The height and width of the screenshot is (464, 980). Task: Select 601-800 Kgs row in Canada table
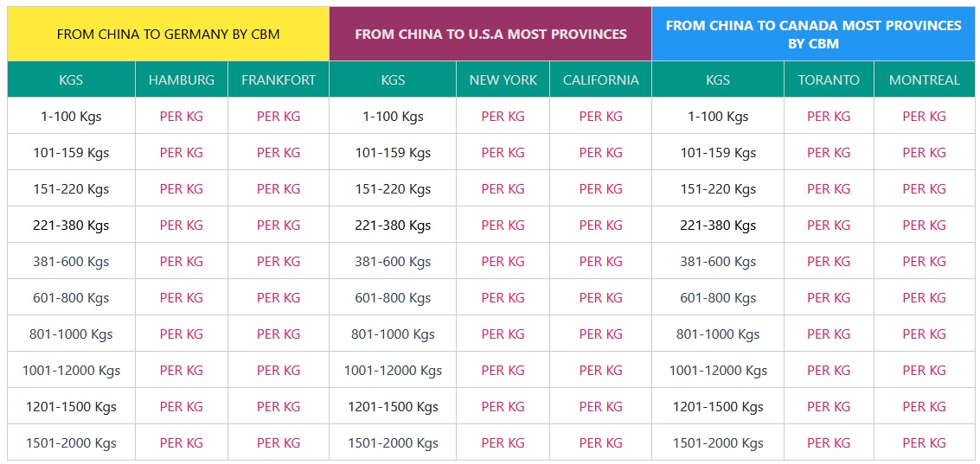pos(718,298)
